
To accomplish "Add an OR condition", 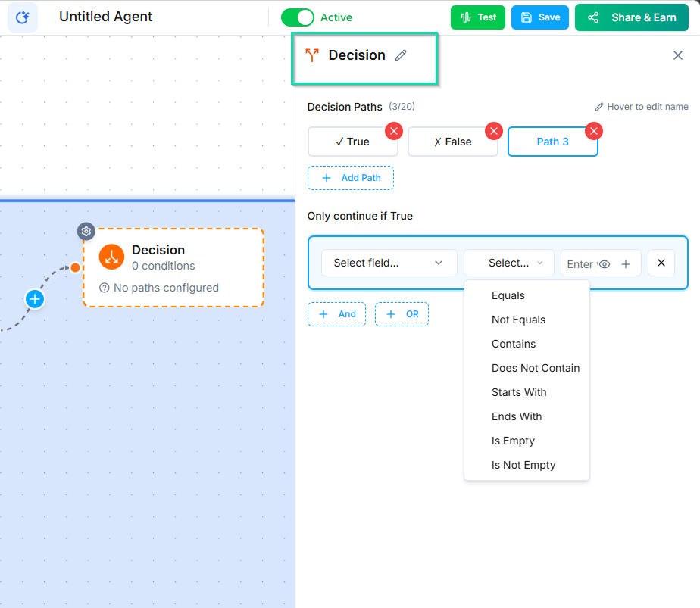I will click(402, 313).
